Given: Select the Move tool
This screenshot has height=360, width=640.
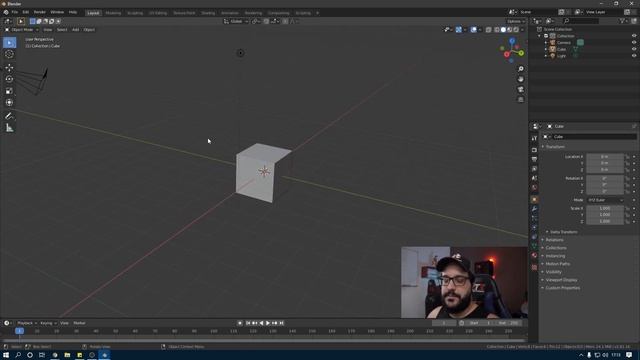Looking at the screenshot, I should 9,67.
